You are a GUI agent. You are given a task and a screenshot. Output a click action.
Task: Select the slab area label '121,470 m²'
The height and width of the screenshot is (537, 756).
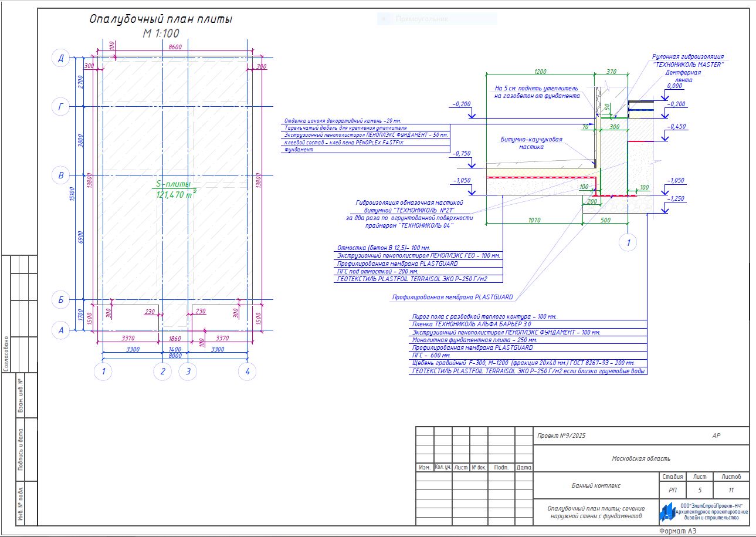point(177,194)
